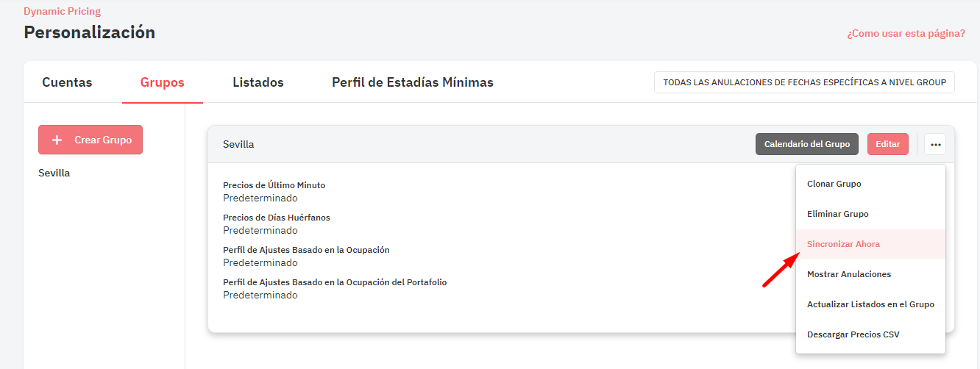Click Todas las anulaciones de fechas específicas button
This screenshot has height=369, width=980.
(x=804, y=82)
